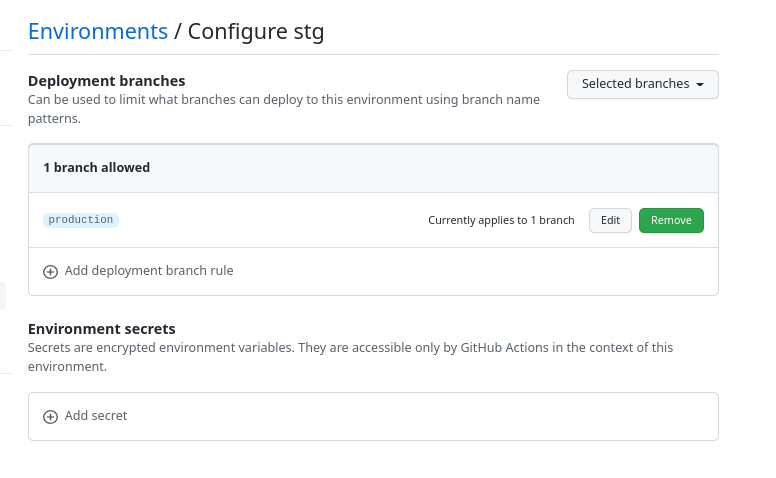Viewport: 776px width, 478px height.
Task: Click the '1 branch allowed' header
Action: coord(97,168)
